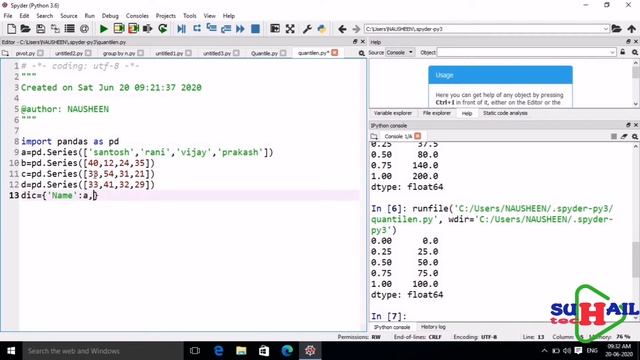Create a new file with the toolbar icon
Screen dimensions: 640x360
(11, 29)
